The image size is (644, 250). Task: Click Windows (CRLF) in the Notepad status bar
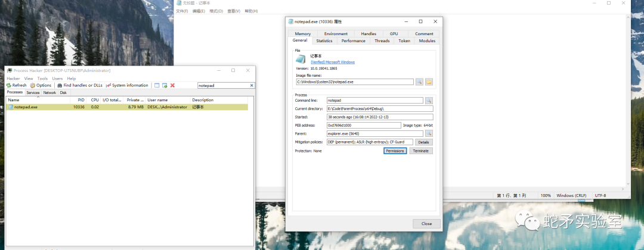point(571,195)
